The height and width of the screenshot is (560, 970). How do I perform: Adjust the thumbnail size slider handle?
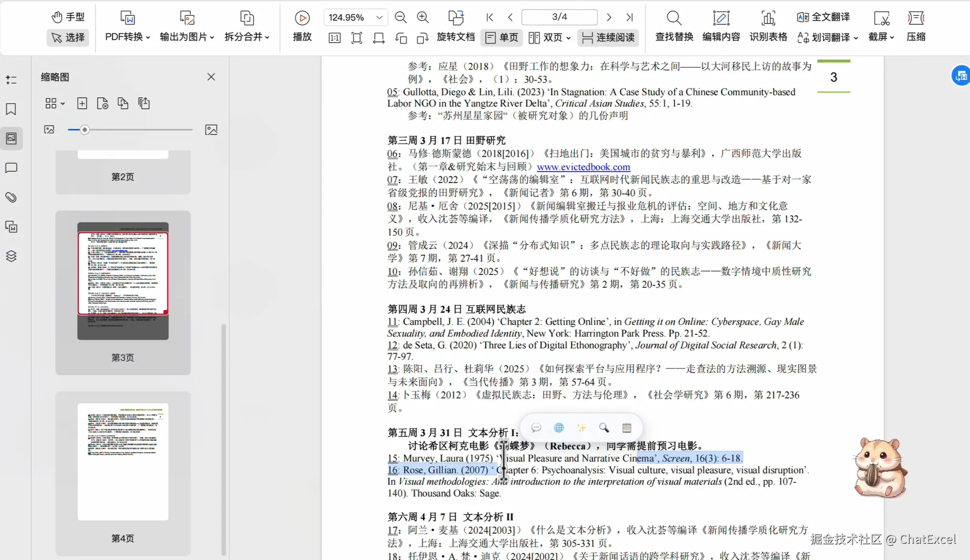(85, 130)
